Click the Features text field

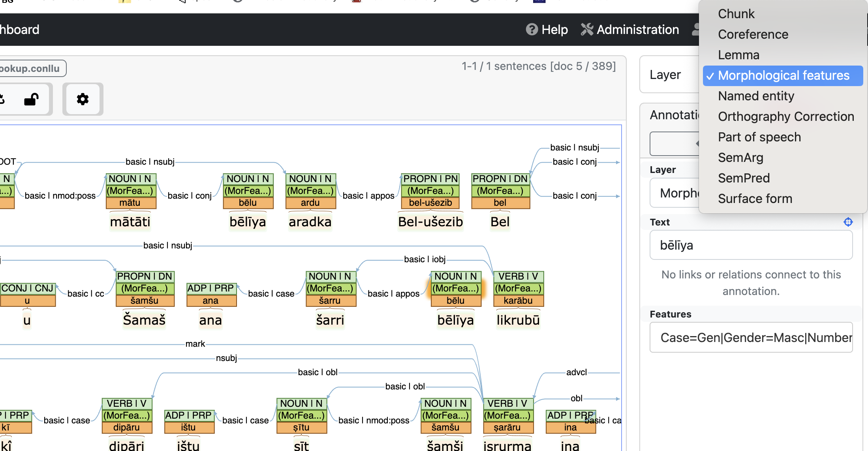pos(751,338)
